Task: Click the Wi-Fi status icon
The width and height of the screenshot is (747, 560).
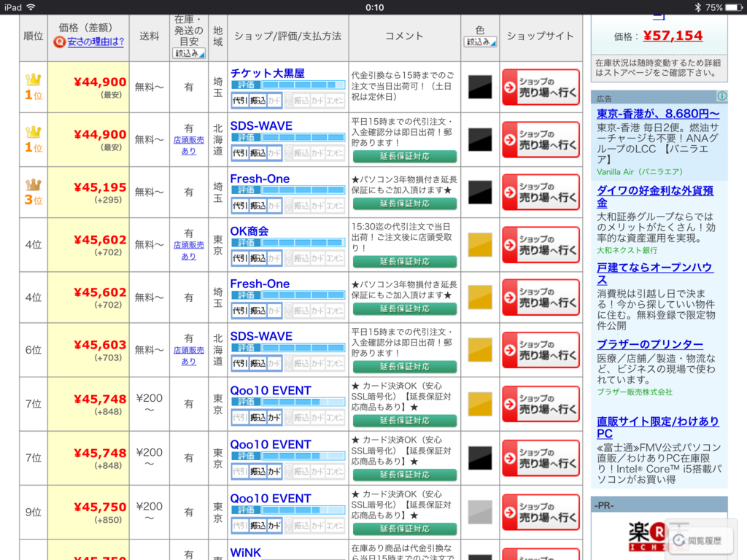Action: coord(31,7)
